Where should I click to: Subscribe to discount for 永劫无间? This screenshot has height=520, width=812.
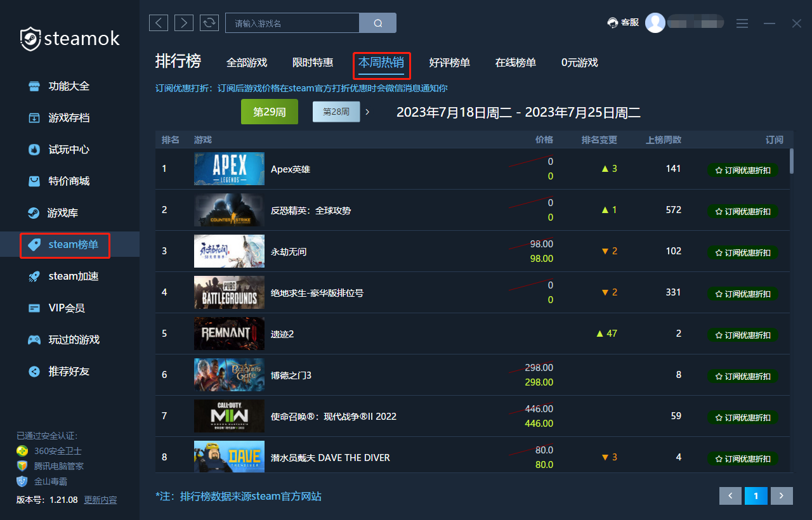tap(743, 252)
